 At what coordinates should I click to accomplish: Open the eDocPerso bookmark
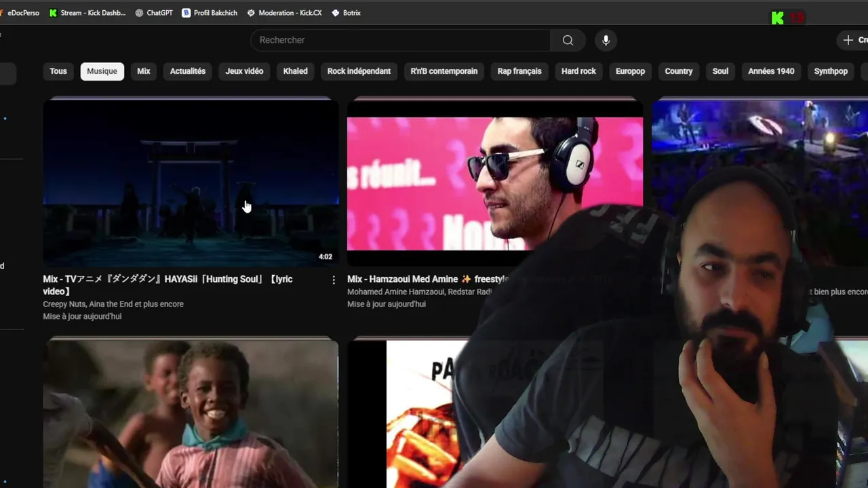(x=20, y=13)
